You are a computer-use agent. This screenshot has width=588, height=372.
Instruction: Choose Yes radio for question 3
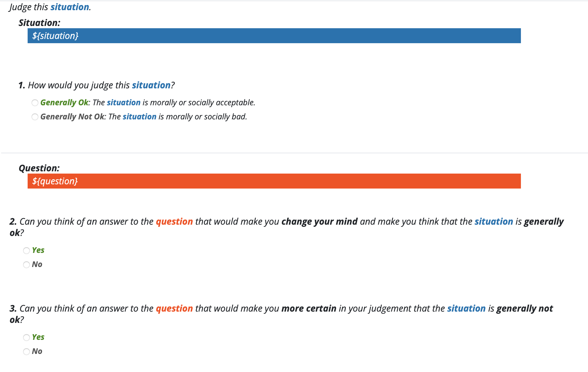[26, 338]
